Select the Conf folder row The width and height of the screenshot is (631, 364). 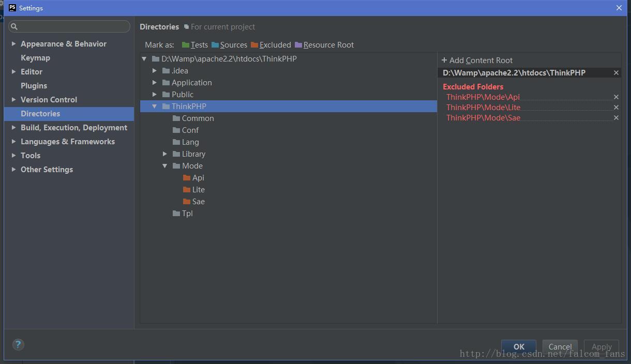coord(289,130)
